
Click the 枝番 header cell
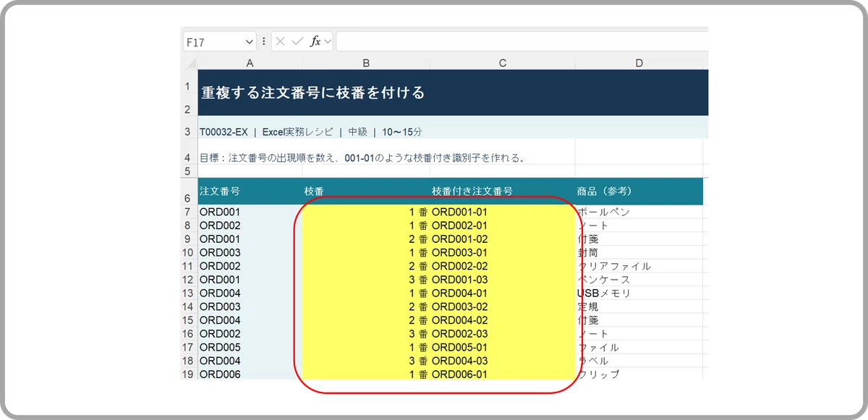tap(366, 192)
